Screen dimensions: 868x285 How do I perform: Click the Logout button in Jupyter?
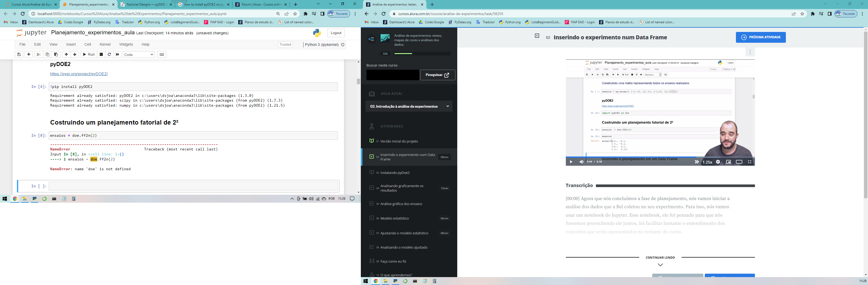tap(336, 33)
